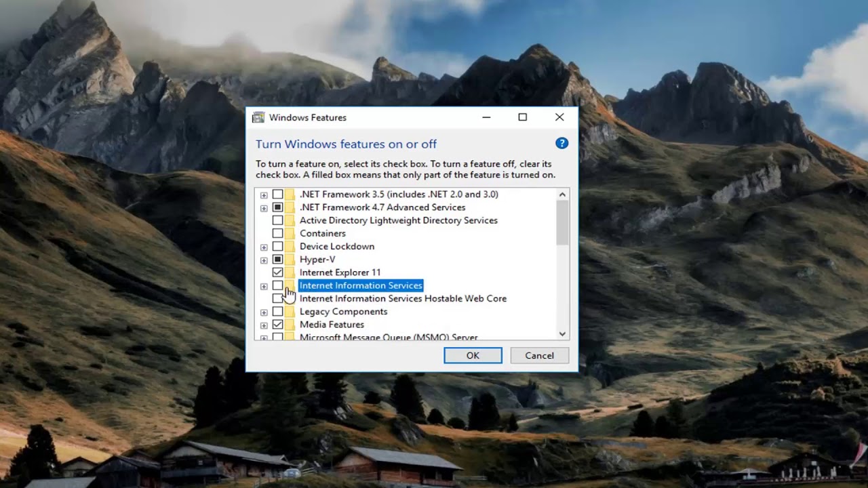Click the folder icon beside Hyper-V

[x=290, y=260]
